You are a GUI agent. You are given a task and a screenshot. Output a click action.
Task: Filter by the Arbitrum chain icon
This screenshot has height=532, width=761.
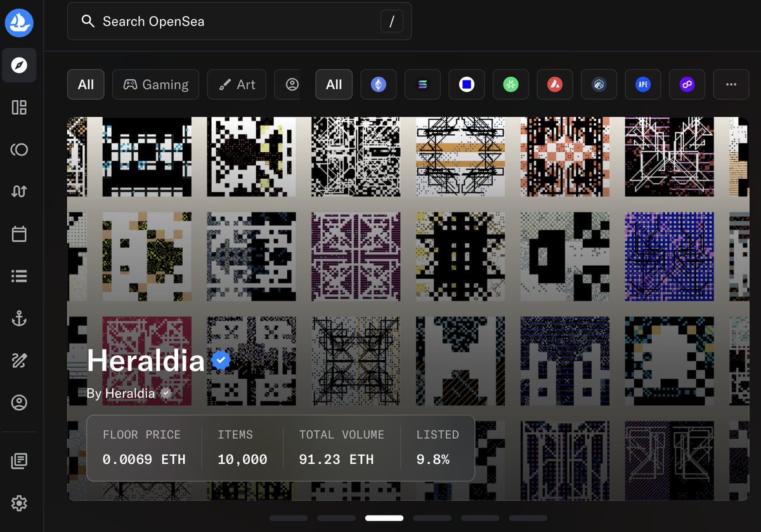coord(599,84)
